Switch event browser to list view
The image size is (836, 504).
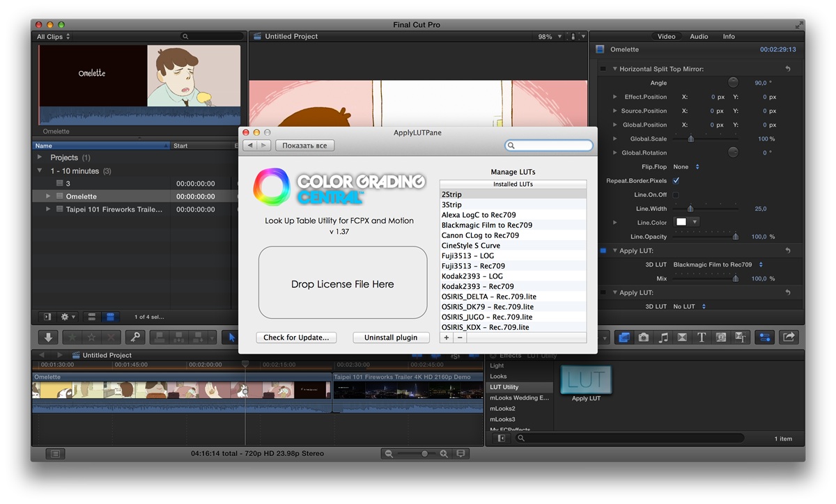(x=109, y=317)
